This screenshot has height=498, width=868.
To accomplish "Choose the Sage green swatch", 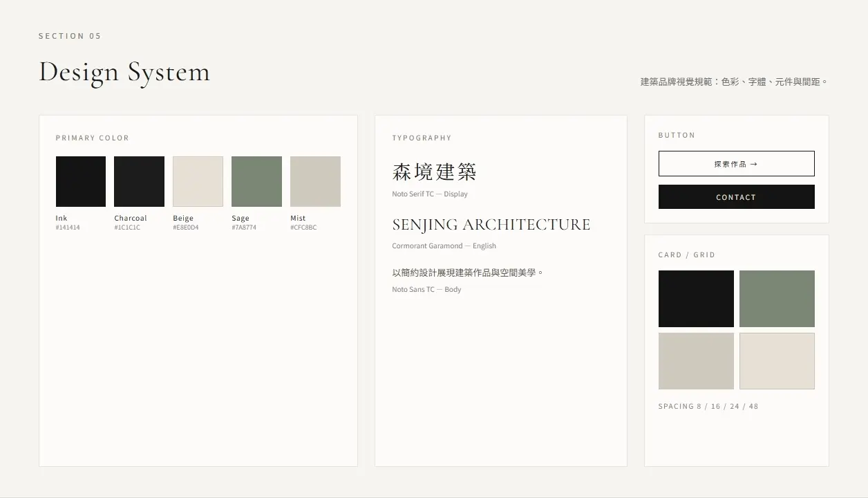I will coord(256,181).
